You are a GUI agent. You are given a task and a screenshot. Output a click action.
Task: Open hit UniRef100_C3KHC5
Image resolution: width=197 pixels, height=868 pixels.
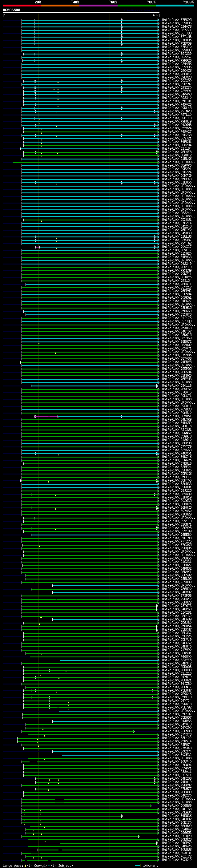click(177, 308)
